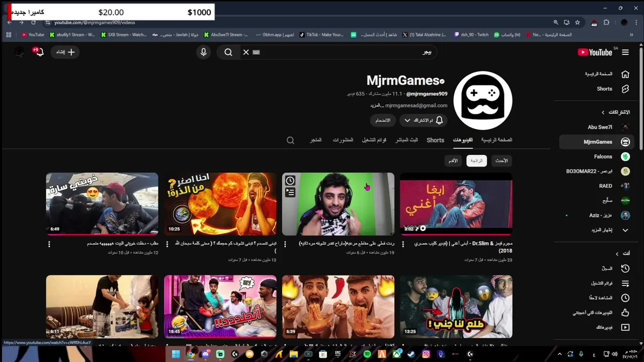Open browser extensions puzzle icon
The height and width of the screenshot is (362, 644).
click(606, 22)
